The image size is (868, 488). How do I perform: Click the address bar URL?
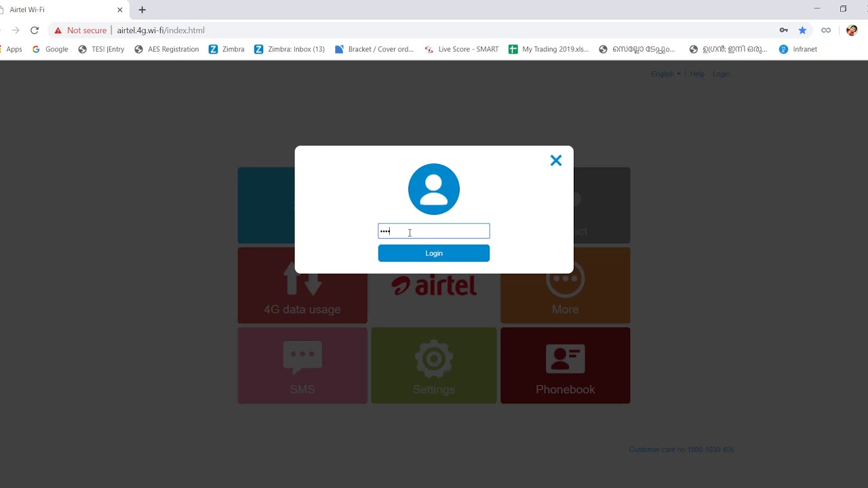[161, 30]
